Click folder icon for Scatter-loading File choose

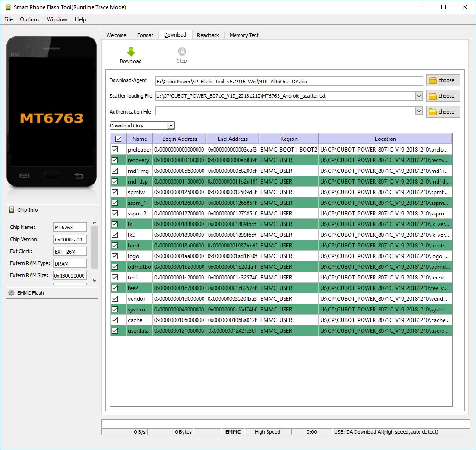(432, 96)
